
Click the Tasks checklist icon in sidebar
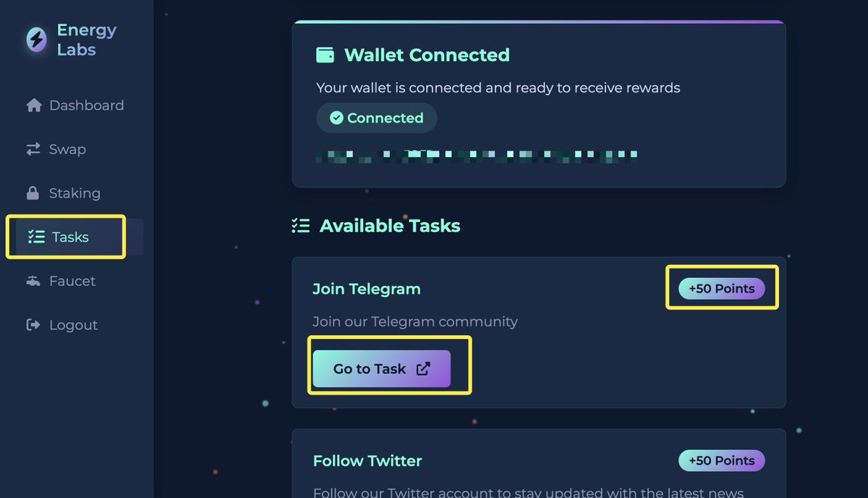35,237
